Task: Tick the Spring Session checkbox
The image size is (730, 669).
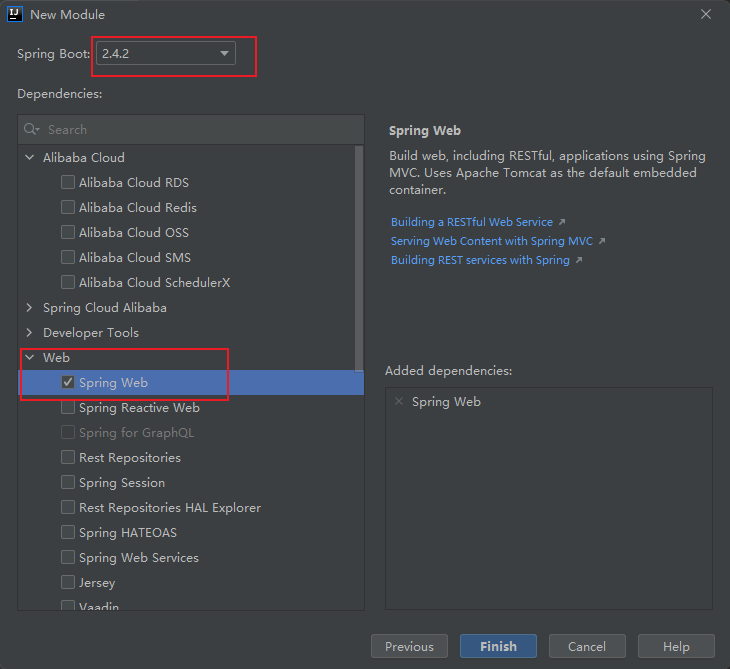Action: (68, 482)
